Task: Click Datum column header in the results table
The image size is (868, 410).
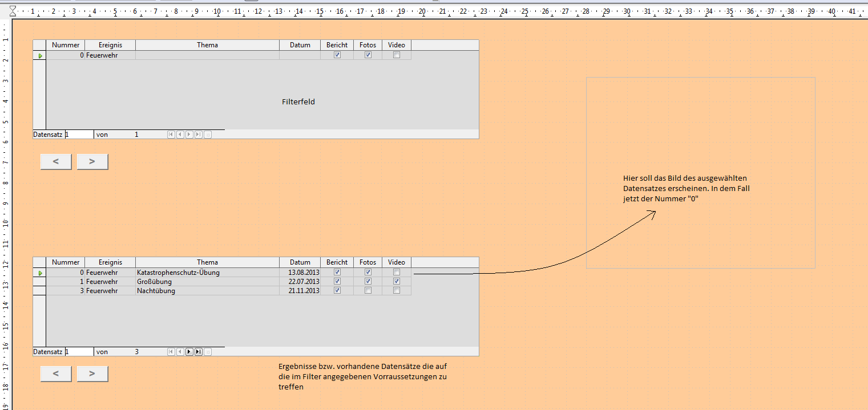Action: [300, 262]
